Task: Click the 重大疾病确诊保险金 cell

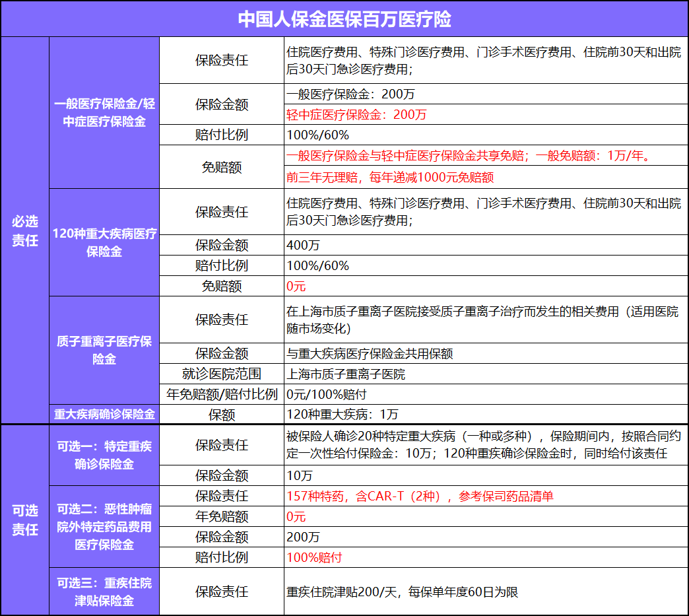Action: coord(104,414)
